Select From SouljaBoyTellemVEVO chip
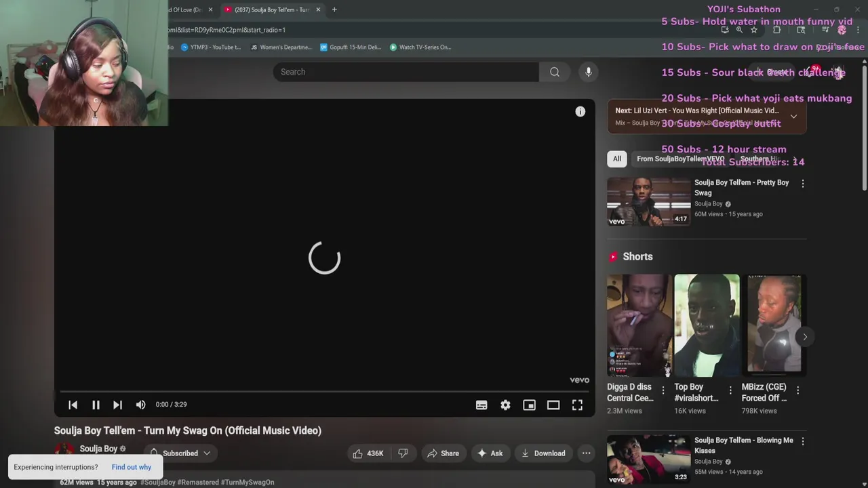The image size is (868, 488). click(680, 159)
